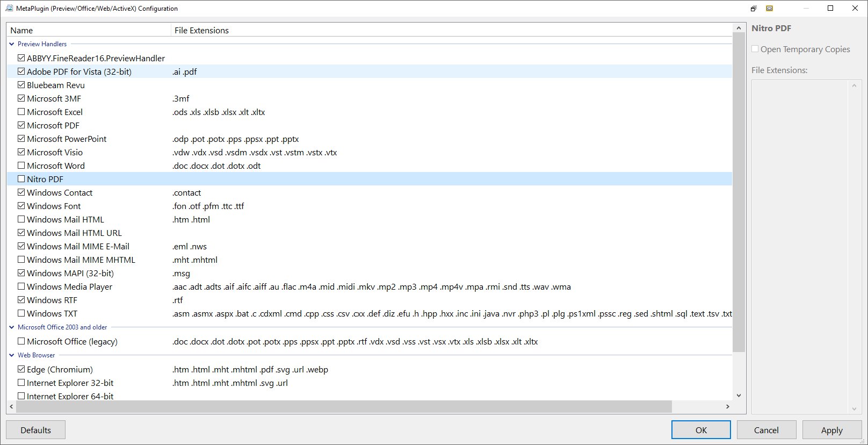Click the .fon .otf .pfm .ttc .ttf cell

pos(208,206)
